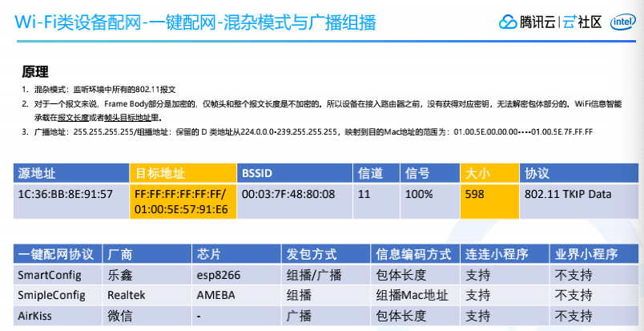The width and height of the screenshot is (644, 331).
Task: Select the BSSID 00:03:7F:48:80:08
Action: [288, 194]
